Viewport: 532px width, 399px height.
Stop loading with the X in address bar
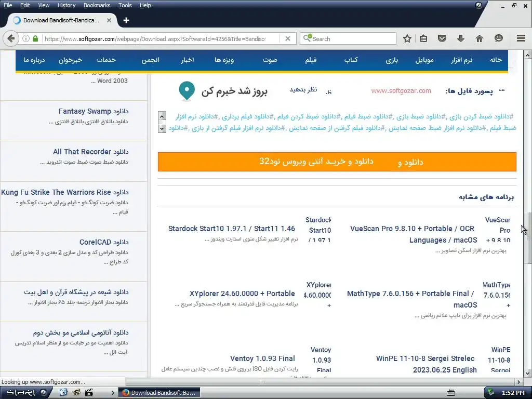tap(288, 38)
